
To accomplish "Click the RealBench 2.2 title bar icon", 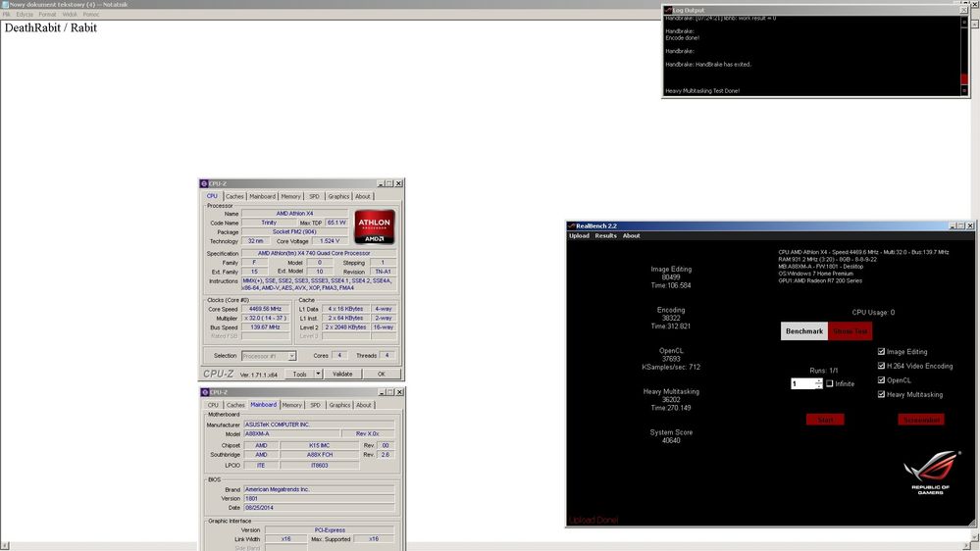I will coord(571,225).
